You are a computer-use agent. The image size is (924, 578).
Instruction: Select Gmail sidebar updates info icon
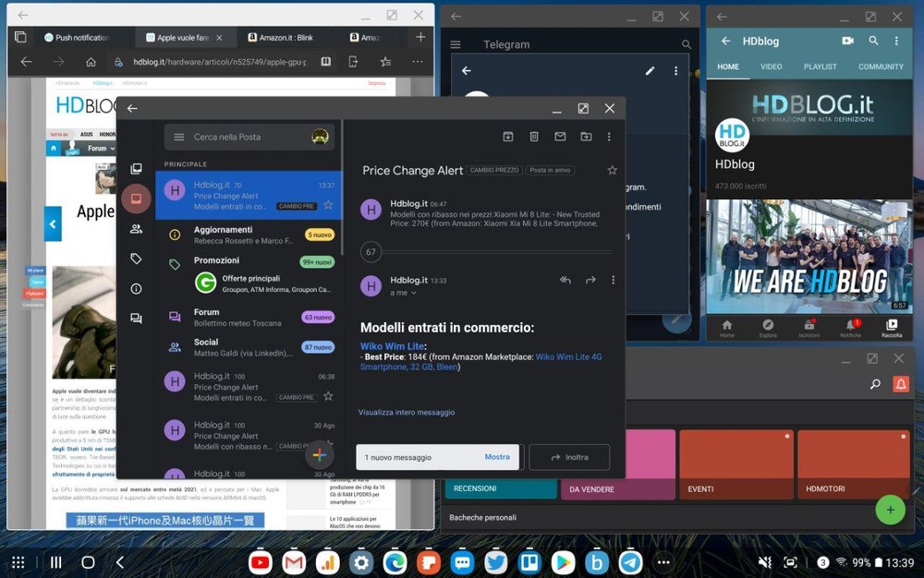tap(136, 288)
